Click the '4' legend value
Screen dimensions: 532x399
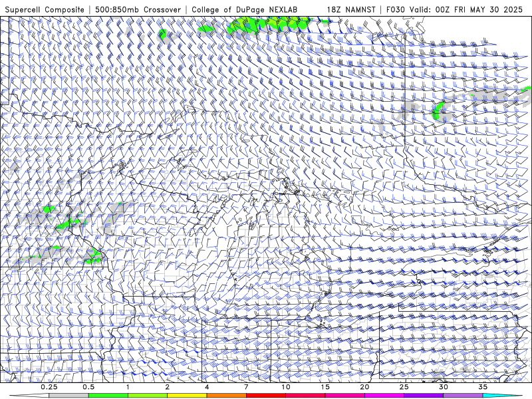tap(207, 387)
